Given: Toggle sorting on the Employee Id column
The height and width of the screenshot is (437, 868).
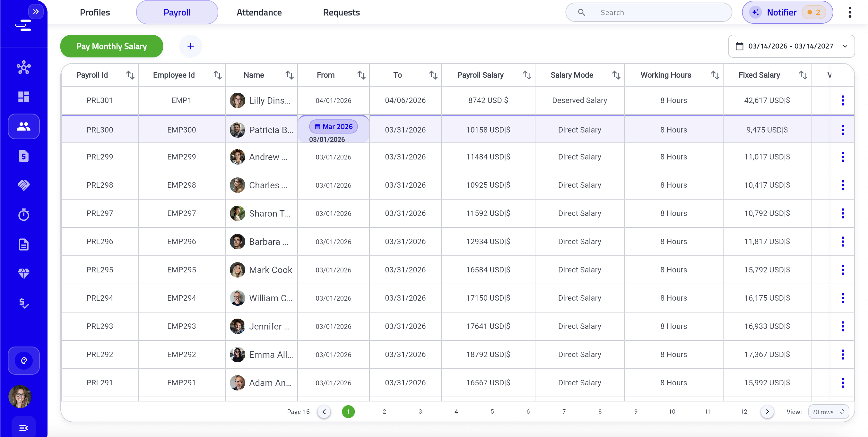Looking at the screenshot, I should (x=217, y=75).
